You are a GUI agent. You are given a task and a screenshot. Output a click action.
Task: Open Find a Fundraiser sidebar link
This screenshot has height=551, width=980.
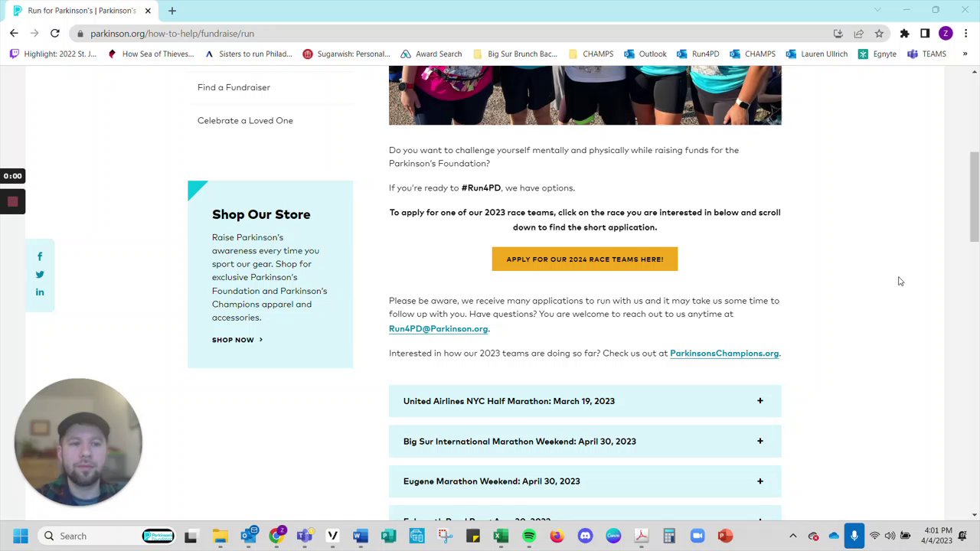234,87
